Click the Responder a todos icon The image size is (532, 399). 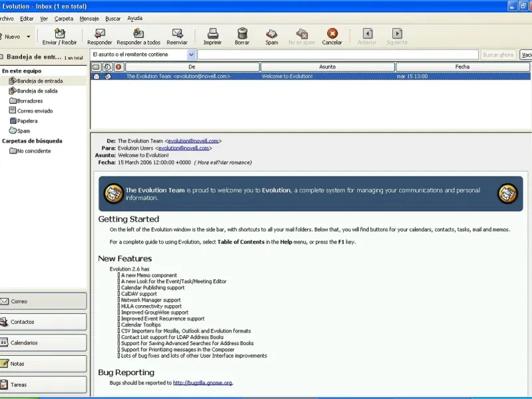tap(138, 33)
